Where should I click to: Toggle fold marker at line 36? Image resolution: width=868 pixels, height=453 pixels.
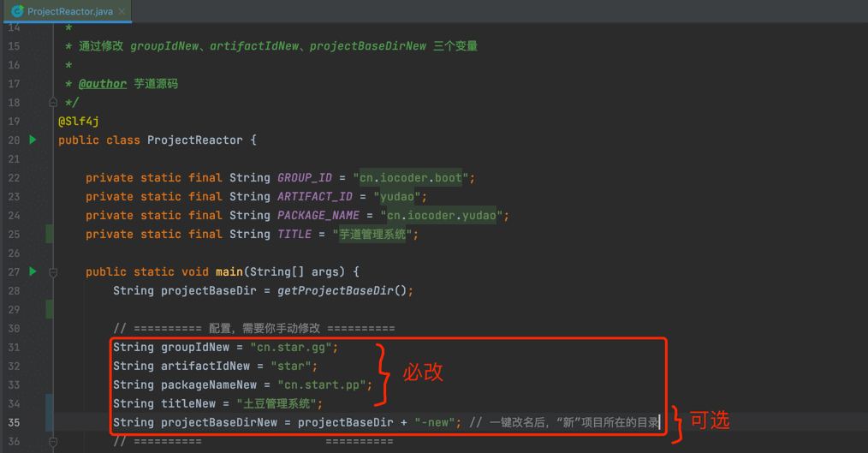pos(53,442)
